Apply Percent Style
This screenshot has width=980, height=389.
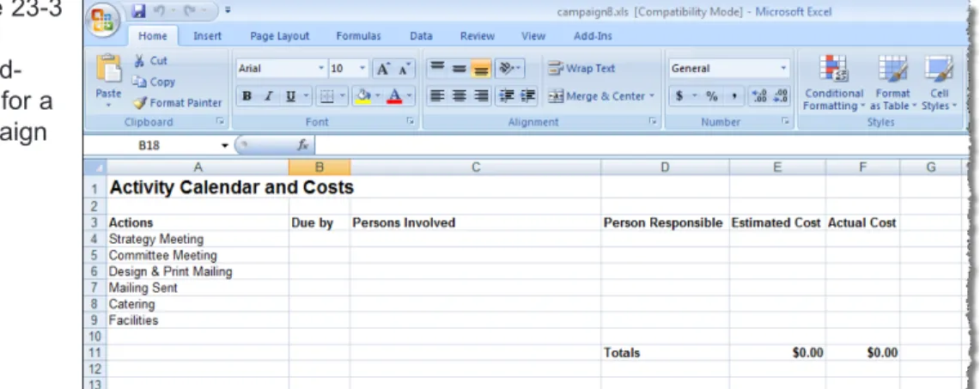(x=712, y=96)
